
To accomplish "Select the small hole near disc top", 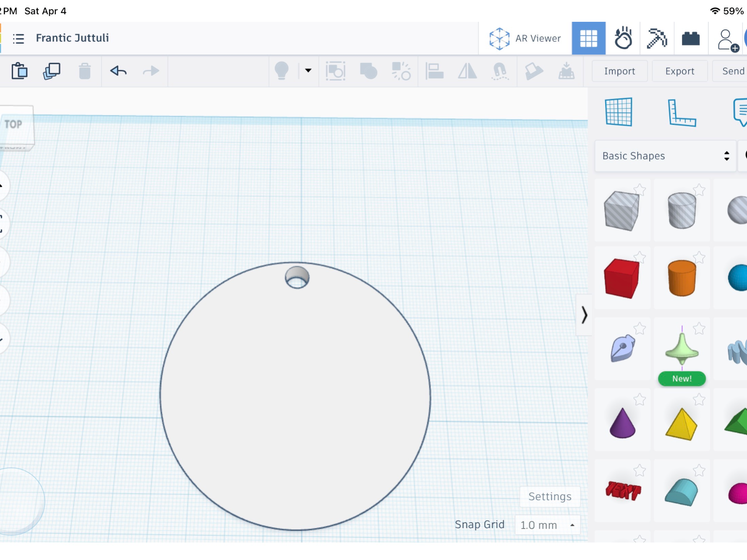I will tap(297, 277).
